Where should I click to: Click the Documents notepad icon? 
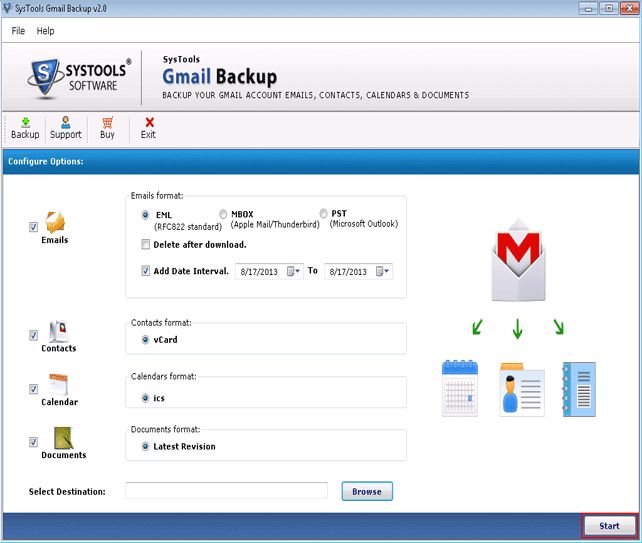[x=63, y=438]
